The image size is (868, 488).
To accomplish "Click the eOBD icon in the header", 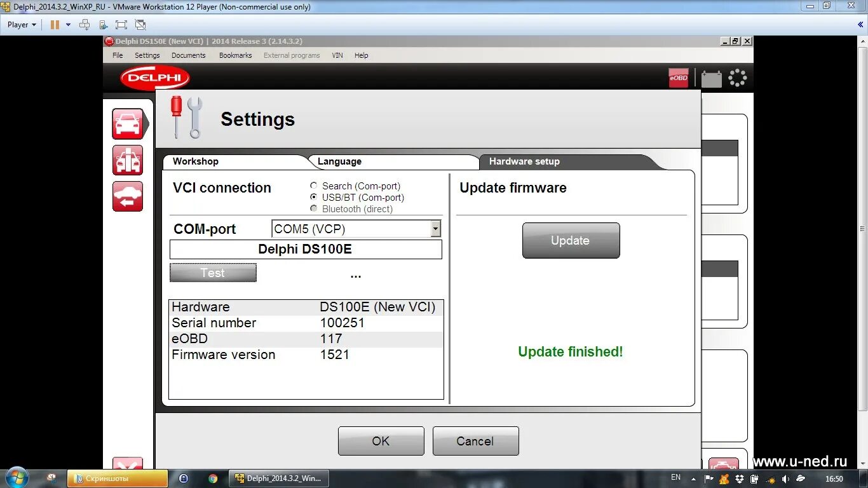I will click(679, 78).
